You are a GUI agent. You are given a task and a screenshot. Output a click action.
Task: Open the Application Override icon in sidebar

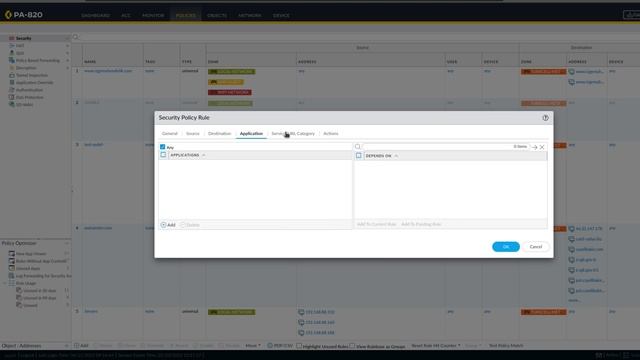tap(11, 82)
